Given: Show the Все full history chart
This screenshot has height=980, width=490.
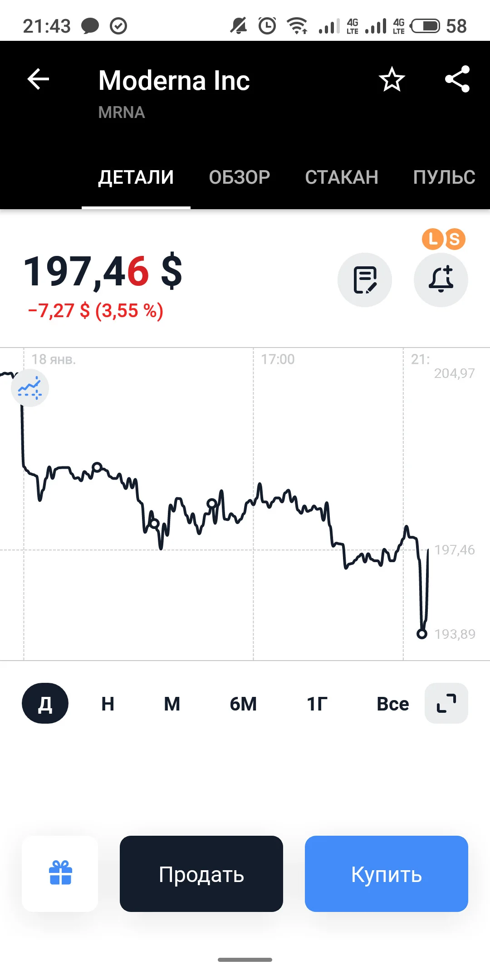Looking at the screenshot, I should pyautogui.click(x=392, y=704).
